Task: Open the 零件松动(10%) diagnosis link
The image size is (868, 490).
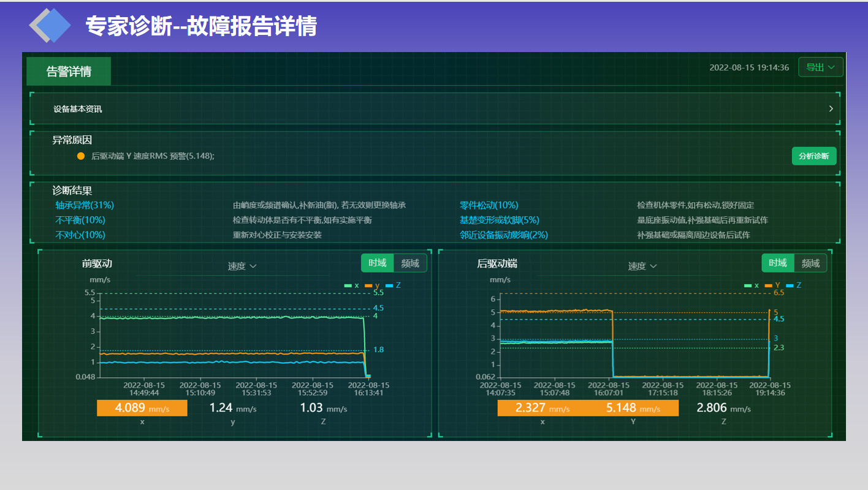Action: tap(489, 205)
